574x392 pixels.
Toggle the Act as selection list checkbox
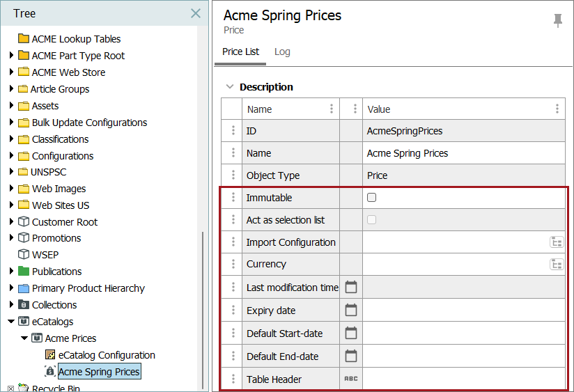pos(371,219)
